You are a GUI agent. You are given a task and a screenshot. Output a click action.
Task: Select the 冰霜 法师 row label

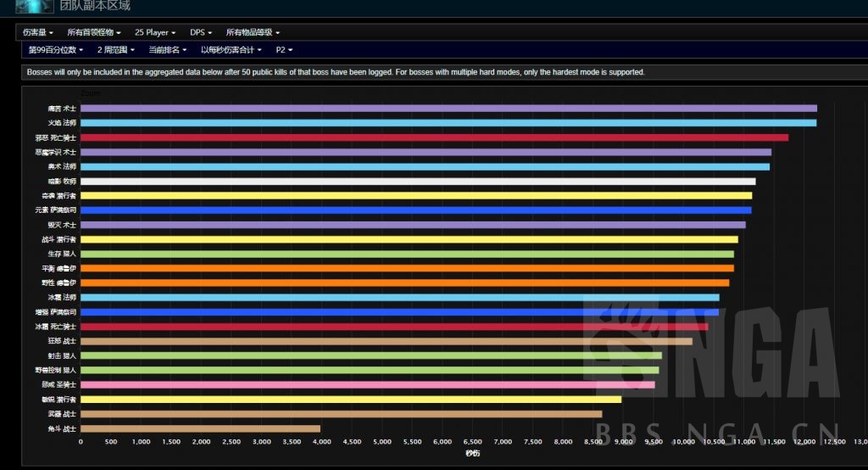pyautogui.click(x=62, y=298)
